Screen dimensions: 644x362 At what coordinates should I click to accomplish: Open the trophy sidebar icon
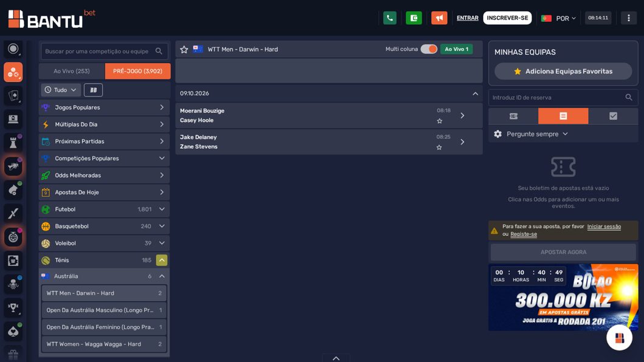coord(13,307)
